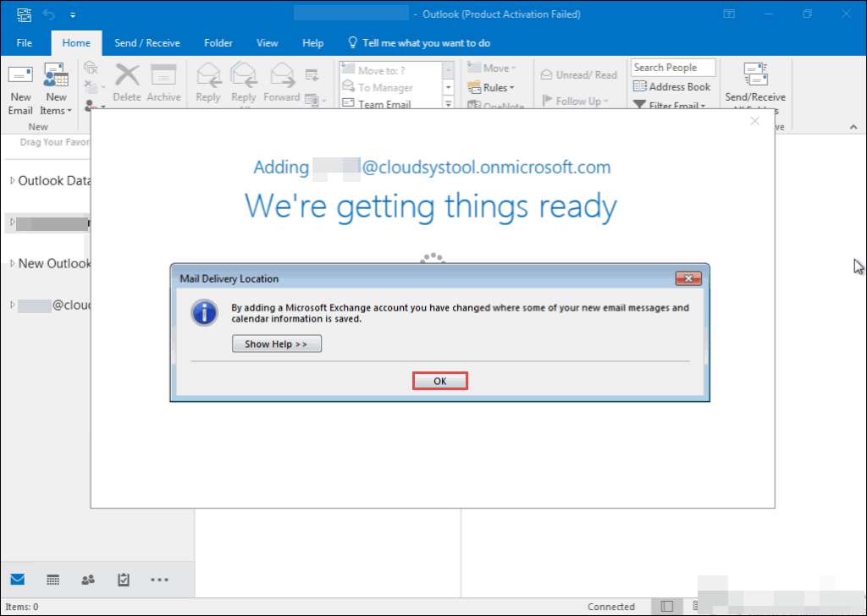The width and height of the screenshot is (867, 616).
Task: Click Ribbon Display Options icon
Action: (x=729, y=14)
